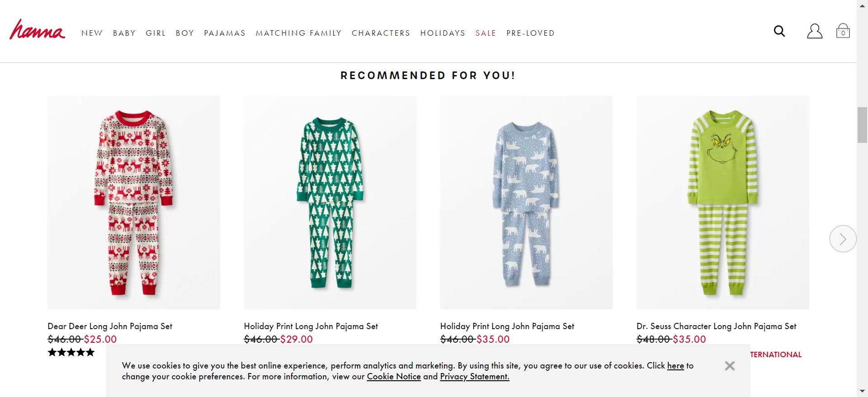
Task: Go to the Pre-Loved section
Action: pos(530,33)
